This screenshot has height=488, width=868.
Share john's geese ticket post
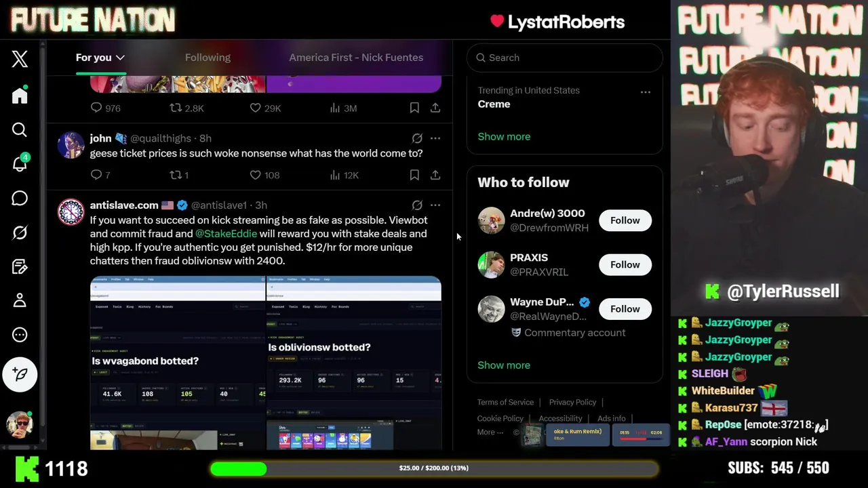tap(435, 175)
